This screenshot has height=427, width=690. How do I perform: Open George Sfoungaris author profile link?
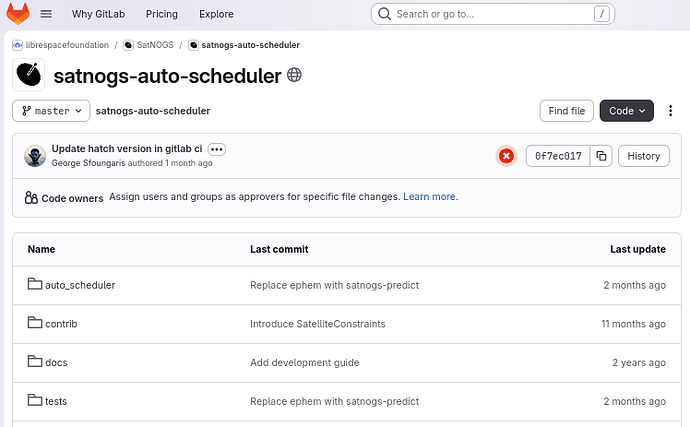[x=88, y=163]
